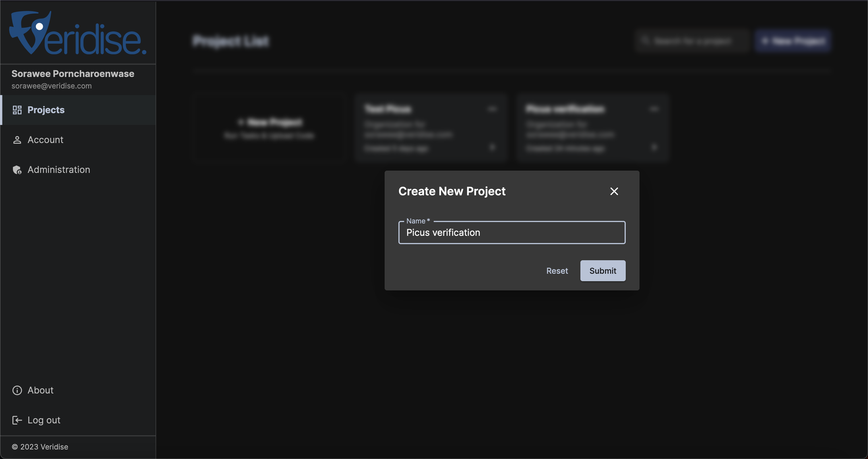
Task: Open the Administration section
Action: (59, 170)
